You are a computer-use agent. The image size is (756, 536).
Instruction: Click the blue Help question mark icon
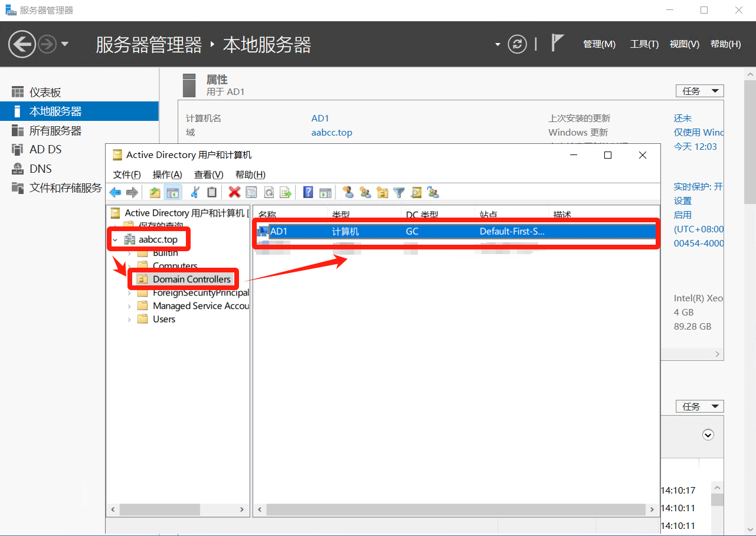[x=308, y=192]
